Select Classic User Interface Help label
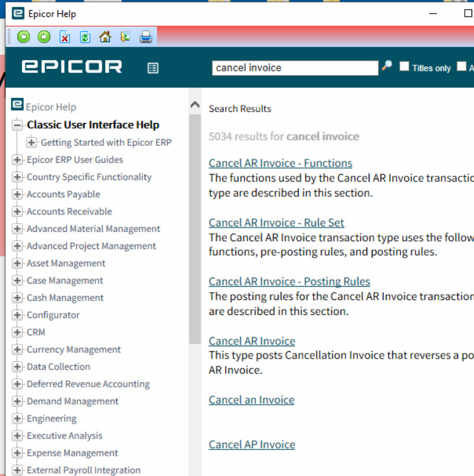The height and width of the screenshot is (476, 474). [93, 125]
